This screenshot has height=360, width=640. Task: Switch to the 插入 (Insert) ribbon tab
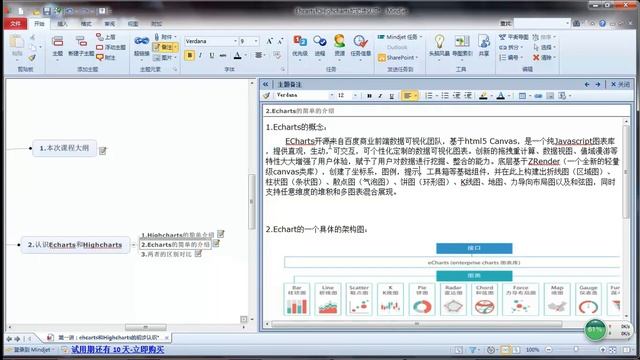62,24
